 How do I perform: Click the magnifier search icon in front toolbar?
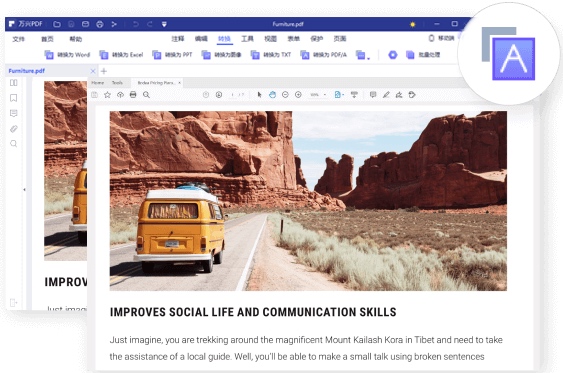coord(146,95)
